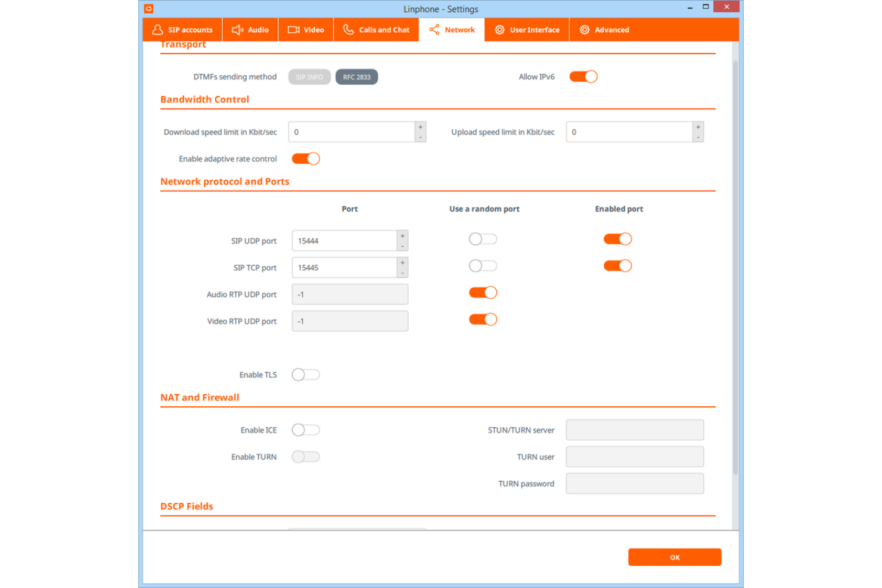Turn off SIP TCP enabled port
Image resolution: width=882 pixels, height=588 pixels.
click(617, 266)
